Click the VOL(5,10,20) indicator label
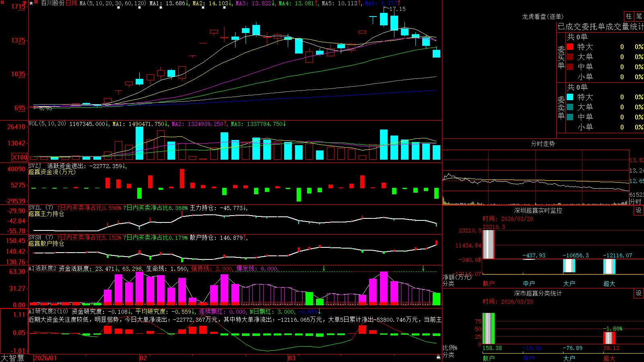The image size is (644, 362). [x=47, y=124]
